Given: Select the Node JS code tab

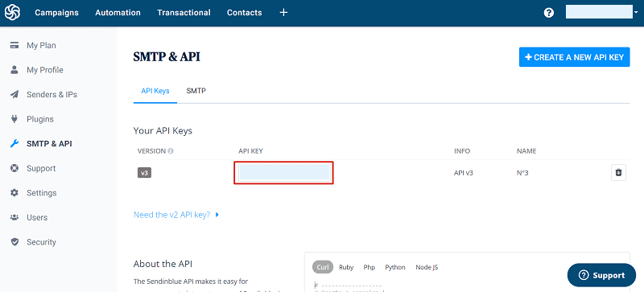Looking at the screenshot, I should click(427, 267).
